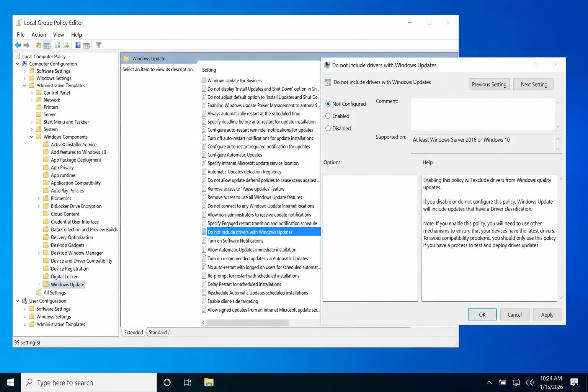The image size is (588, 392).
Task: Click the Previous Setting button
Action: [489, 84]
